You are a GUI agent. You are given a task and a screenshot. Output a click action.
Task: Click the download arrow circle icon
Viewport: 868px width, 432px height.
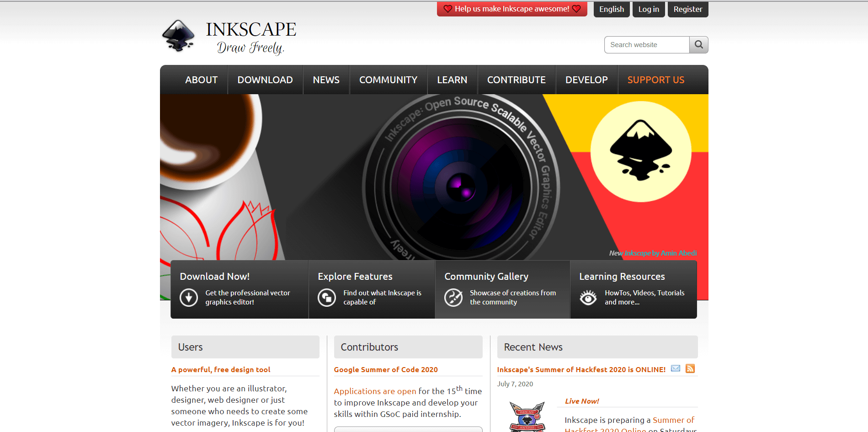[189, 298]
